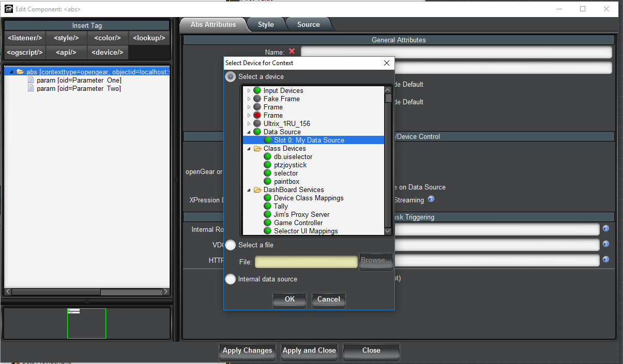The width and height of the screenshot is (623, 364).
Task: Click the green icon beside Game Controller
Action: pyautogui.click(x=267, y=223)
